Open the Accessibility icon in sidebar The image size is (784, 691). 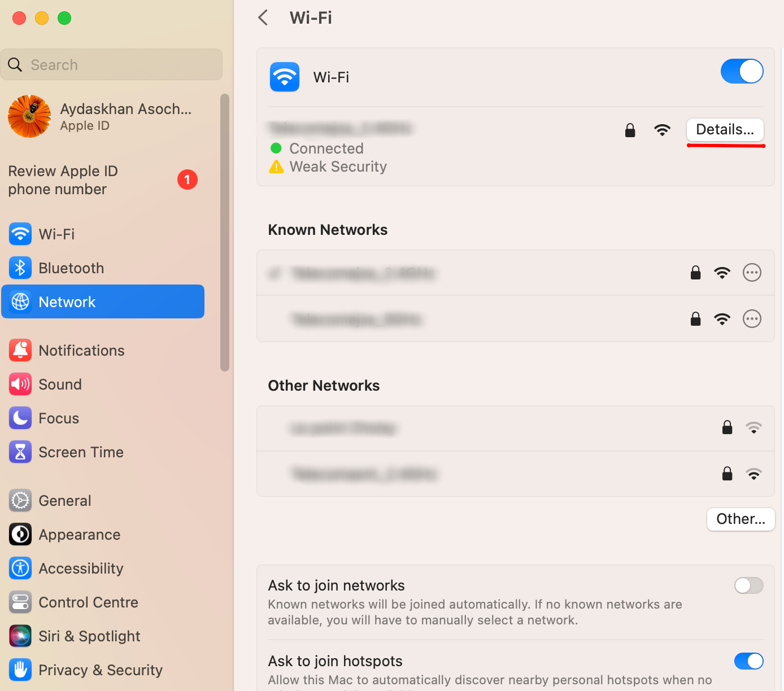(20, 568)
